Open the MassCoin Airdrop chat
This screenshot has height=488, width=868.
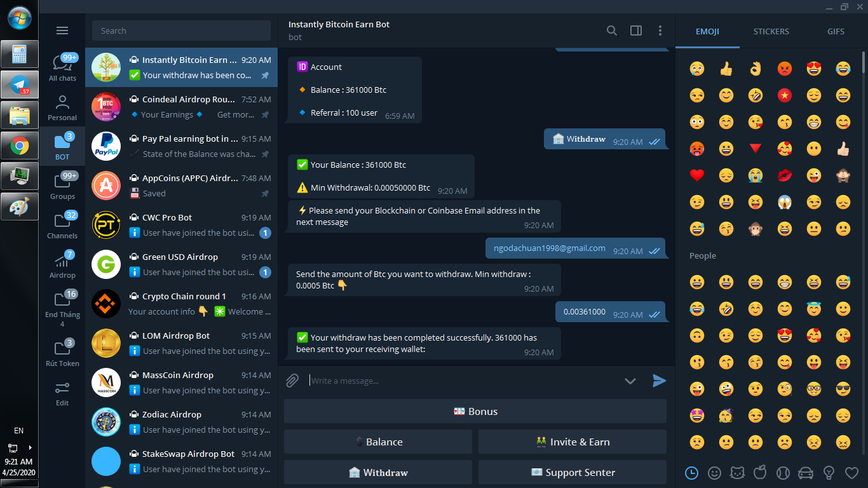point(181,383)
